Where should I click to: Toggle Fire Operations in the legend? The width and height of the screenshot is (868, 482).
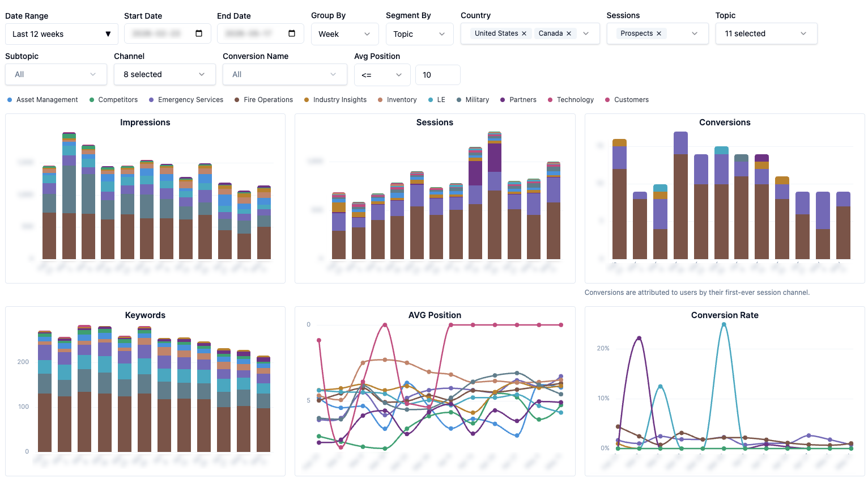[263, 100]
